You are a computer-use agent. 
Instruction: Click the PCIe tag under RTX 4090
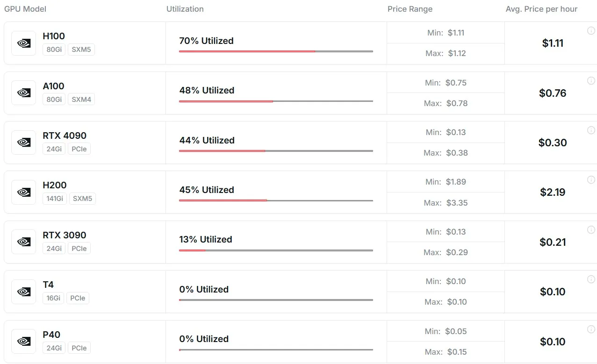point(79,149)
